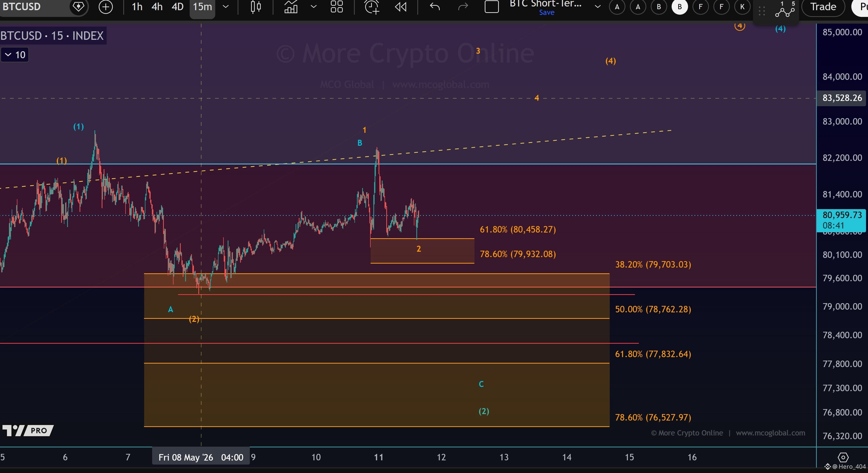This screenshot has width=868, height=473.
Task: Click the 85,000.00 price axis label
Action: [x=842, y=32]
